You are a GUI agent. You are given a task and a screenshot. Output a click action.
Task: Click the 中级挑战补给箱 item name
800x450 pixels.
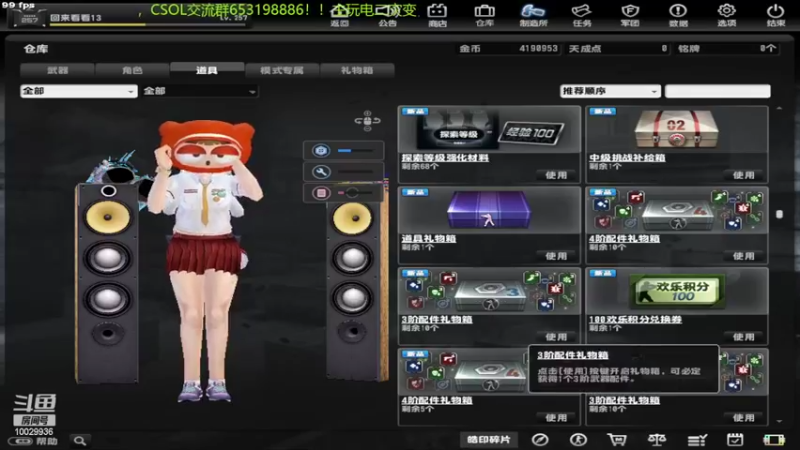pos(627,158)
